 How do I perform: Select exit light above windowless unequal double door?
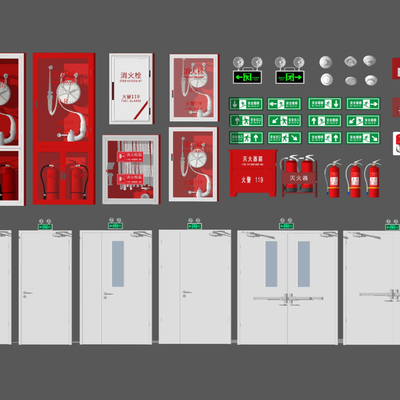194,224
